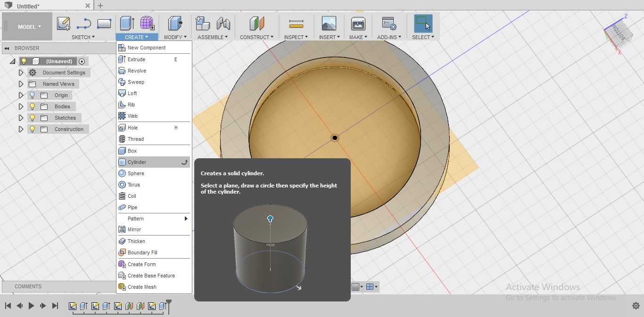This screenshot has height=317, width=644.
Task: Choose Coil from the Create menu
Action: 154,196
